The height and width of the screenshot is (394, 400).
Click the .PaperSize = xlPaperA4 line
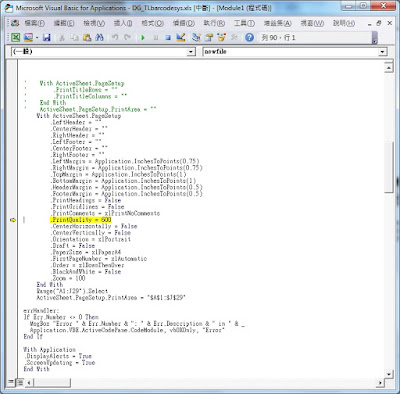click(86, 252)
